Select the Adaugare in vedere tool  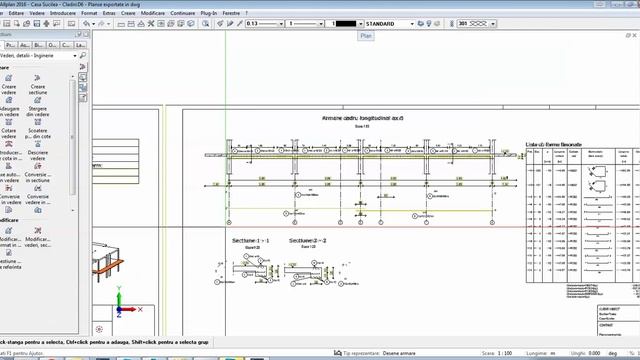click(x=9, y=107)
